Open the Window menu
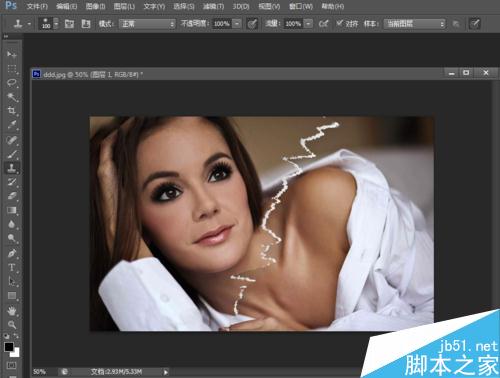The height and width of the screenshot is (378, 500). tap(301, 6)
